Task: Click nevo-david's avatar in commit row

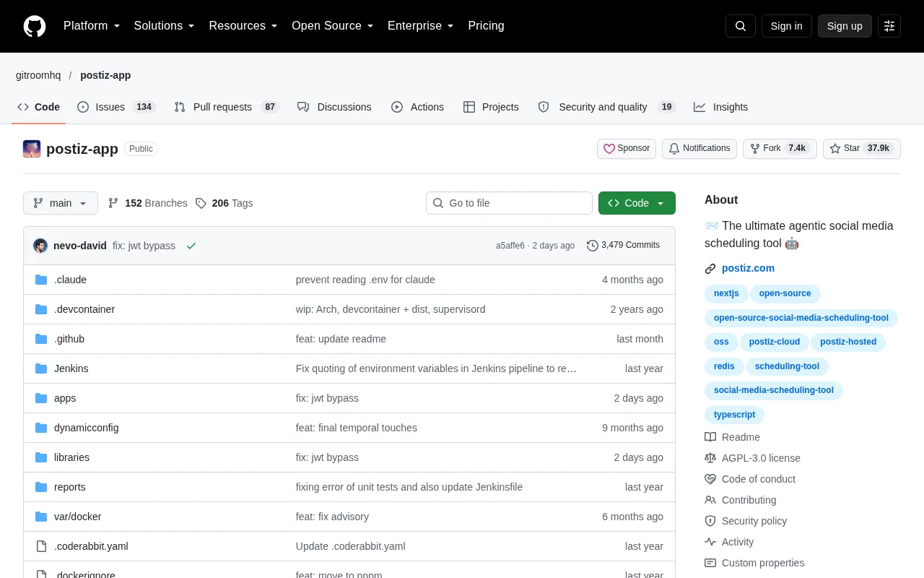Action: click(40, 246)
